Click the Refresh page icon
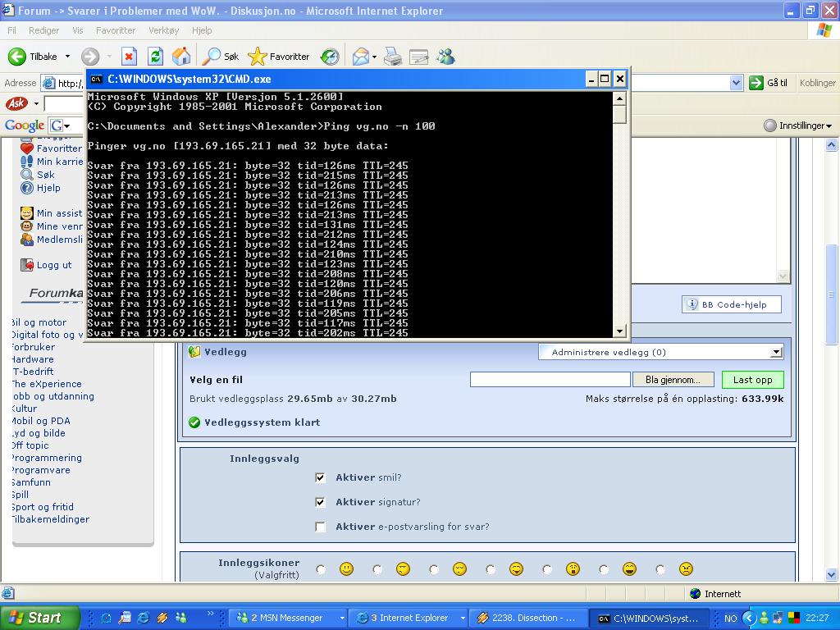Image resolution: width=840 pixels, height=630 pixels. tap(155, 57)
